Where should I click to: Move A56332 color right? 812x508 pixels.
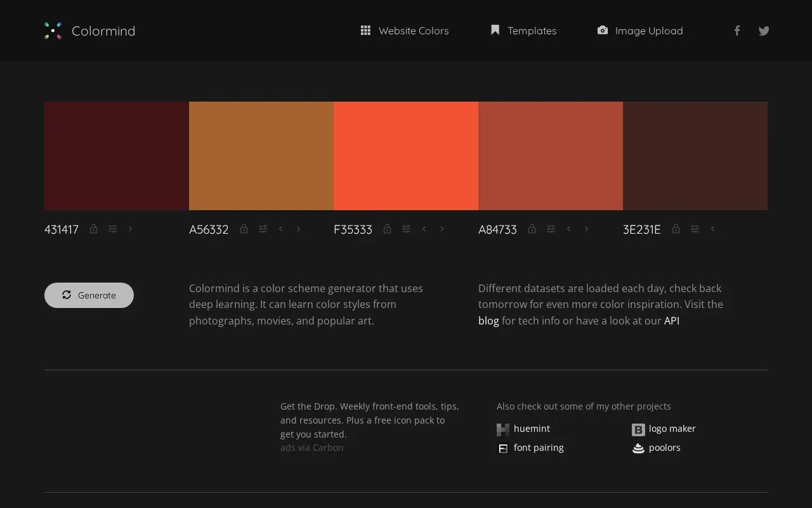coord(298,229)
